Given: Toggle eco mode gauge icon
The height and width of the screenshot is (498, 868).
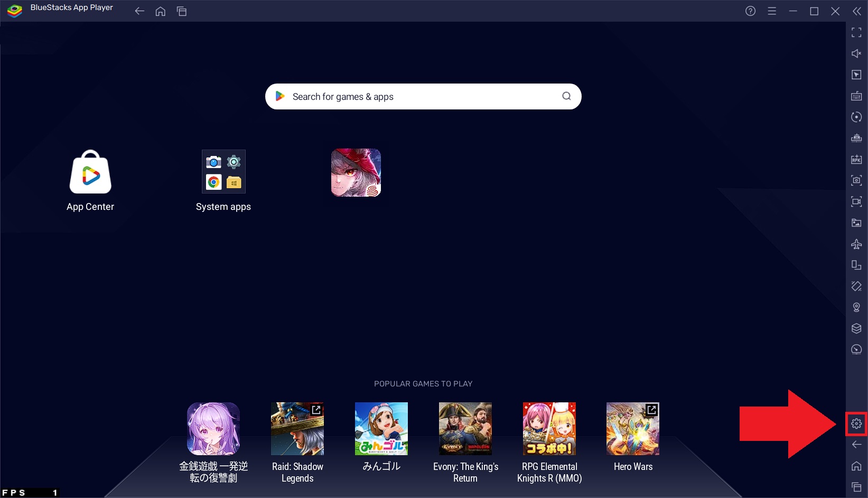Looking at the screenshot, I should point(856,349).
